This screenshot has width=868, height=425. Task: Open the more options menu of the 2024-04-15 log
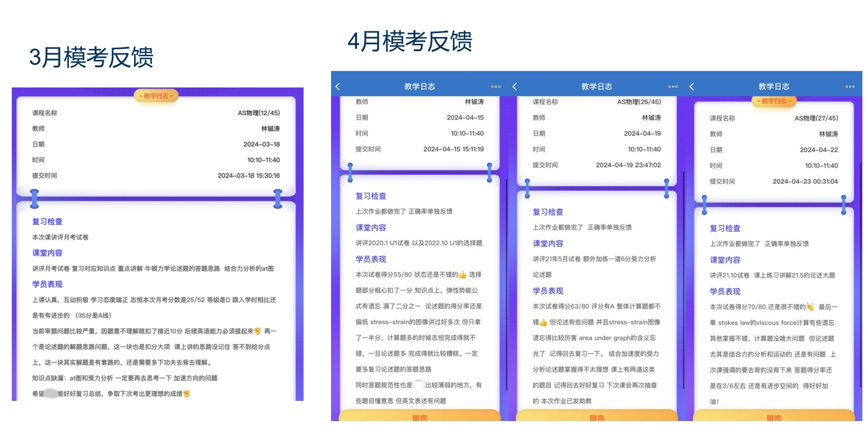[496, 87]
